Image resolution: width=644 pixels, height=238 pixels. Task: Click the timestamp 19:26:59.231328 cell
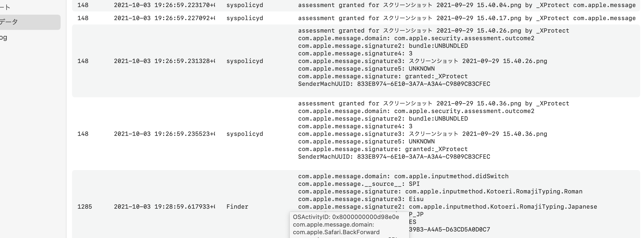pyautogui.click(x=164, y=61)
